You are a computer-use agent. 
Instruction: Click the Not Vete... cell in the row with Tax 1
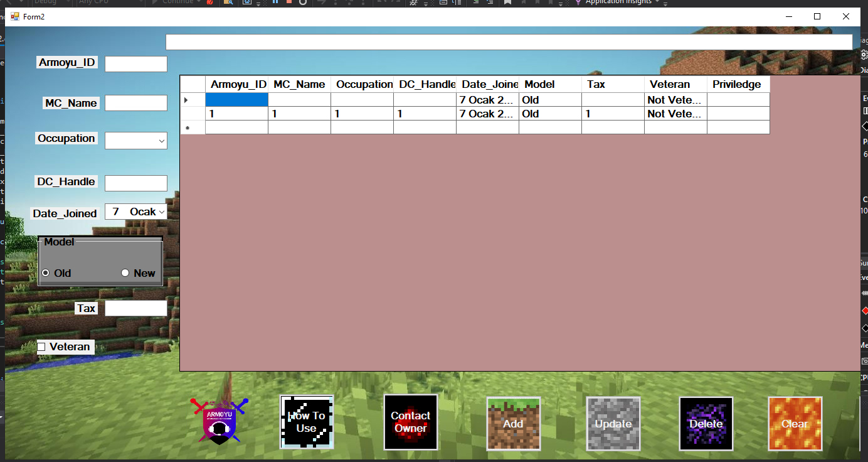[676, 114]
